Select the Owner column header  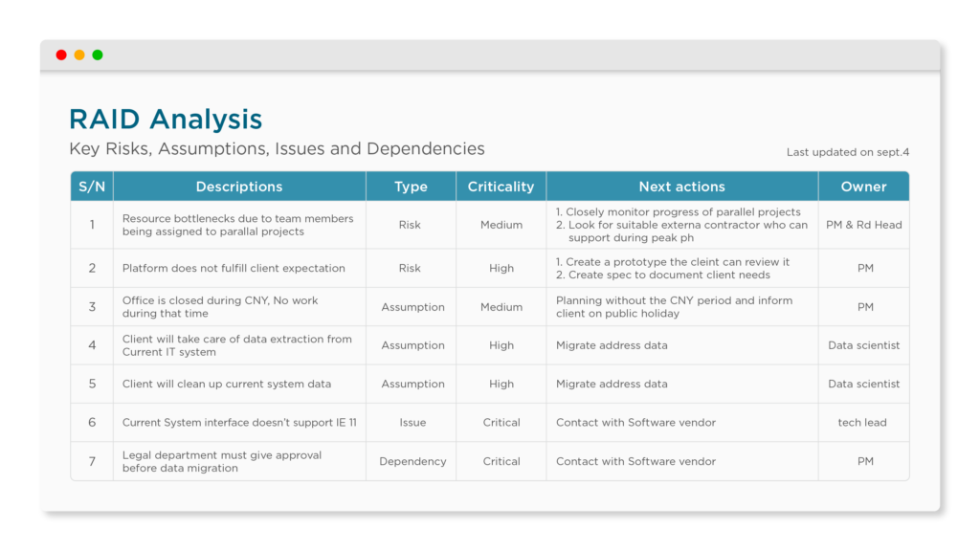pyautogui.click(x=864, y=187)
